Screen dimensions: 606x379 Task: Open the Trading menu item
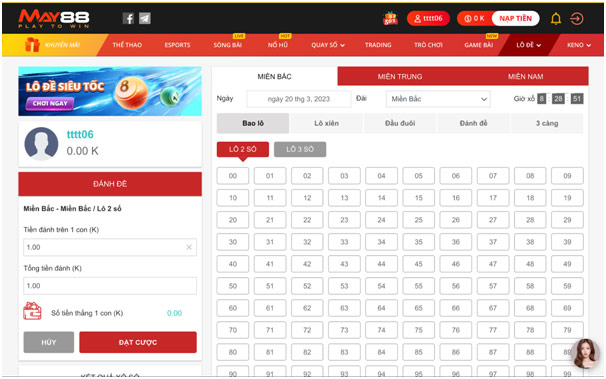[378, 45]
